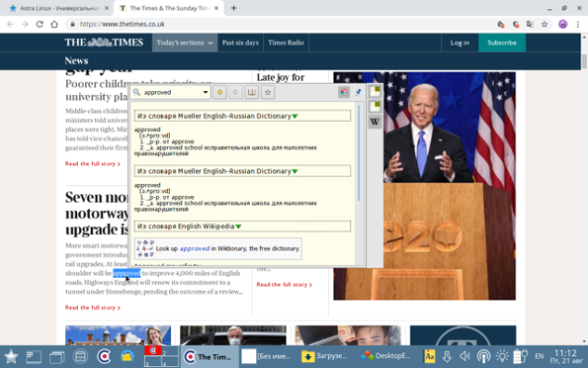
Task: Reload the page
Action: (x=40, y=24)
